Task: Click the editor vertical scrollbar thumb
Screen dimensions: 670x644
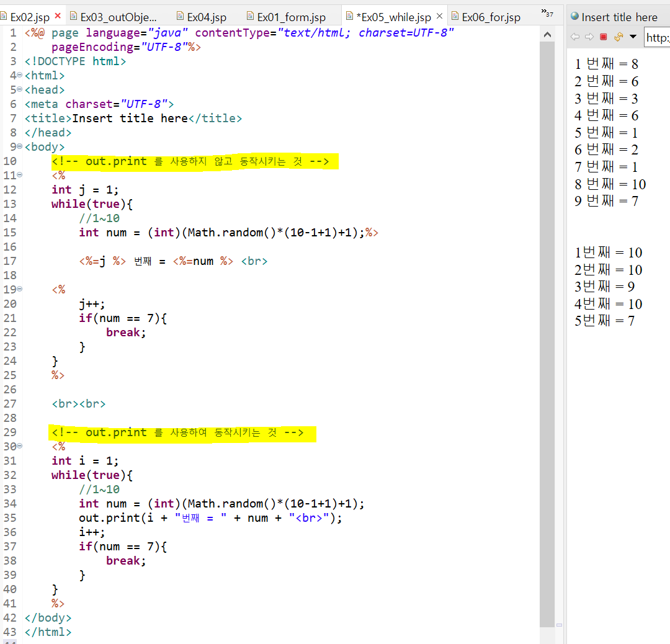Action: pyautogui.click(x=547, y=334)
